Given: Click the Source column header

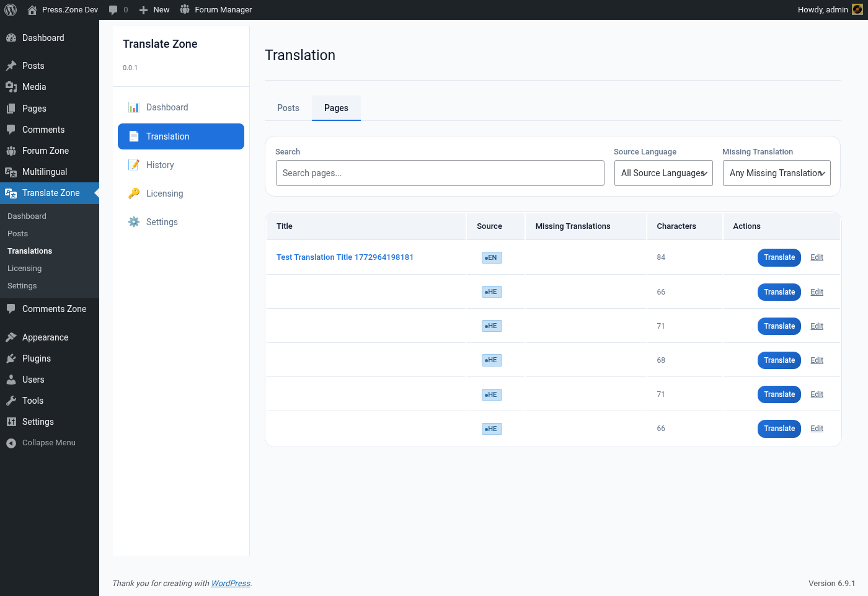Looking at the screenshot, I should click(495, 226).
